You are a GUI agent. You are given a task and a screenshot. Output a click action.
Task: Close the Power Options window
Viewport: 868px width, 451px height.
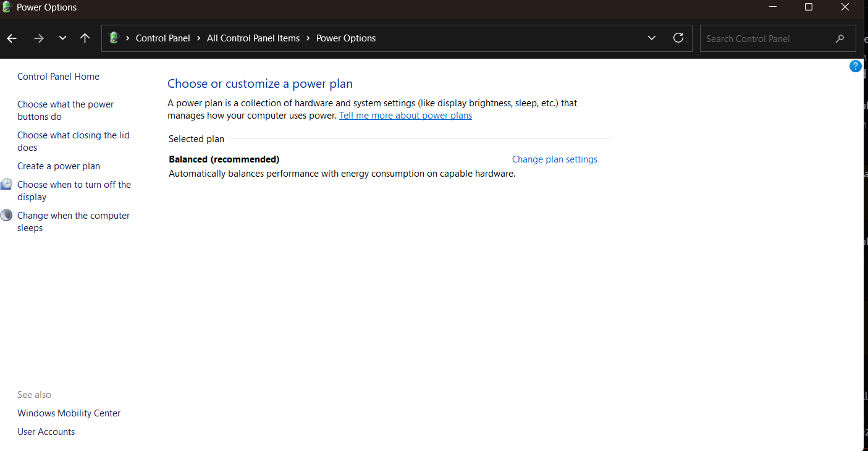[845, 7]
